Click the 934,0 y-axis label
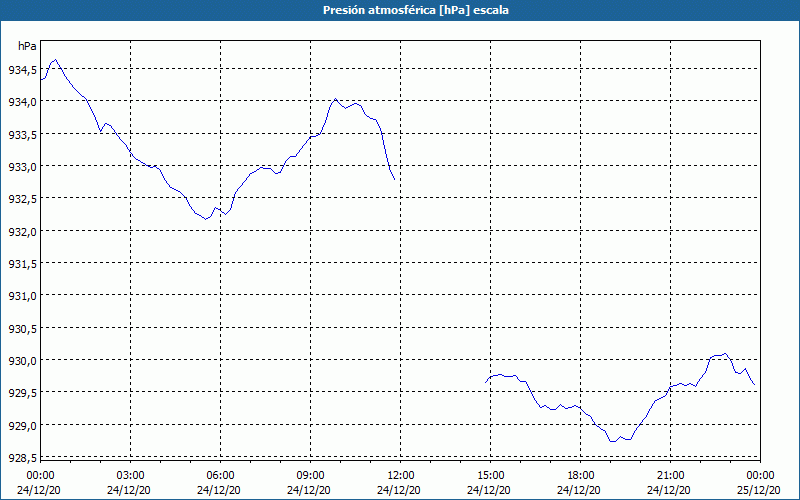Image resolution: width=800 pixels, height=500 pixels. tap(22, 103)
